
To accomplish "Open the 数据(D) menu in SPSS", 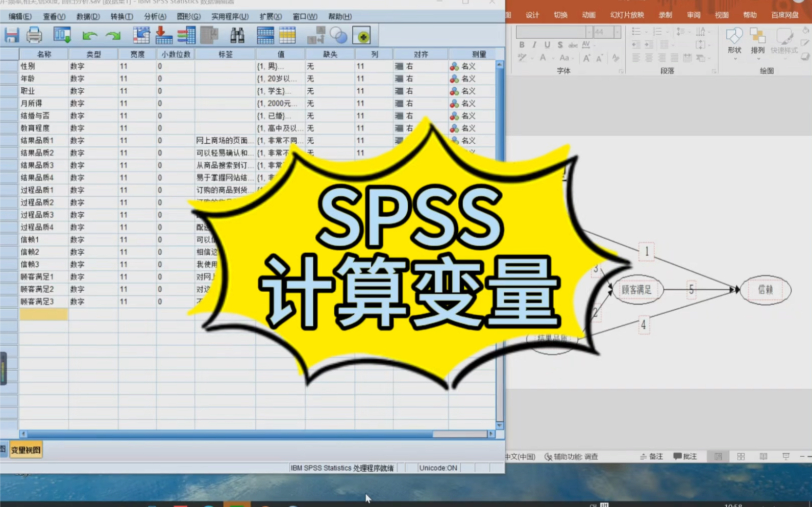I will (88, 17).
